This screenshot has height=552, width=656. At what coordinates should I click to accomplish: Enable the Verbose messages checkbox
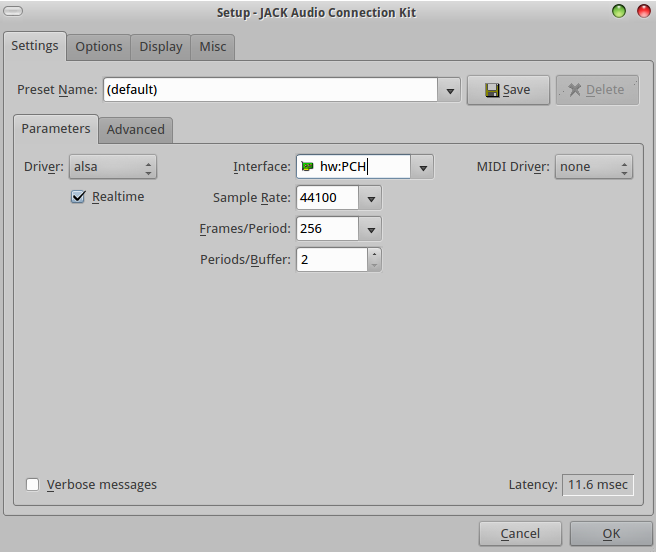point(33,485)
